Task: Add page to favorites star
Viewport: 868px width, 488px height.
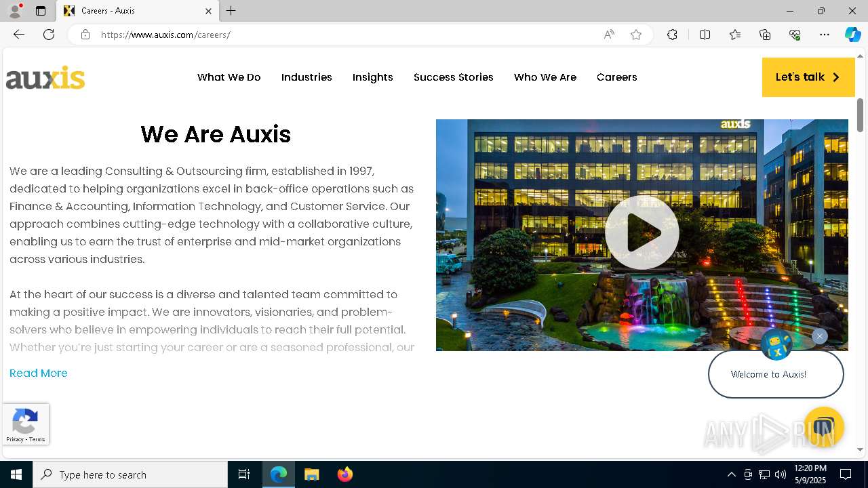Action: click(x=636, y=35)
